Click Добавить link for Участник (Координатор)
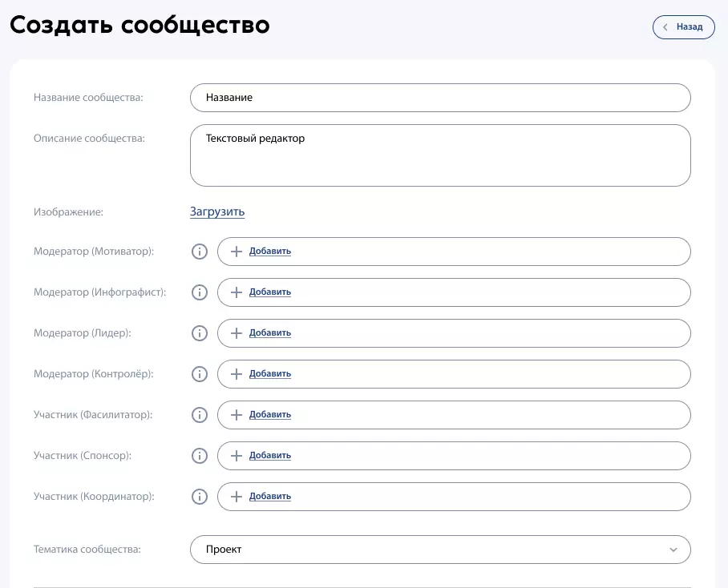The height and width of the screenshot is (588, 728). click(270, 497)
